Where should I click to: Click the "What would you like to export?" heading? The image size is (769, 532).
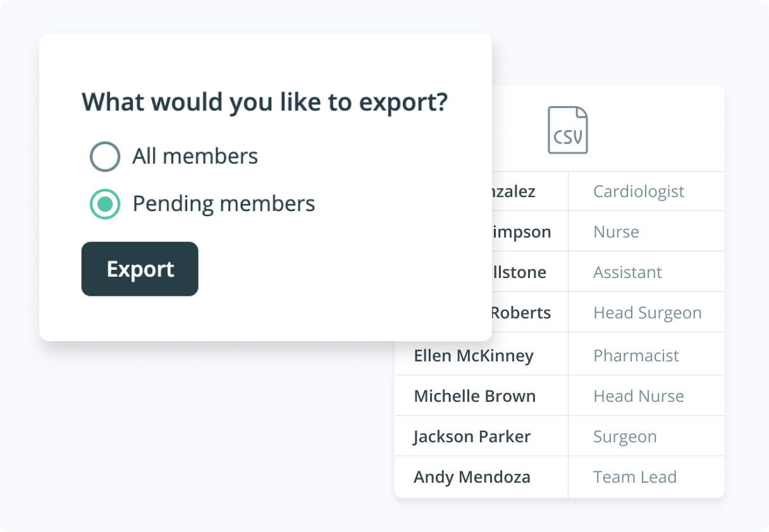[265, 102]
